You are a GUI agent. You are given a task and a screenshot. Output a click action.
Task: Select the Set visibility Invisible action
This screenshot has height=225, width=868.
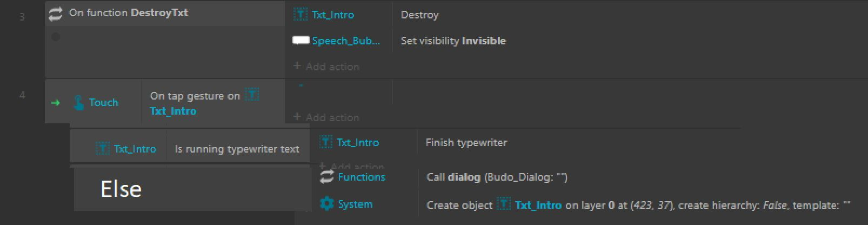tap(453, 41)
